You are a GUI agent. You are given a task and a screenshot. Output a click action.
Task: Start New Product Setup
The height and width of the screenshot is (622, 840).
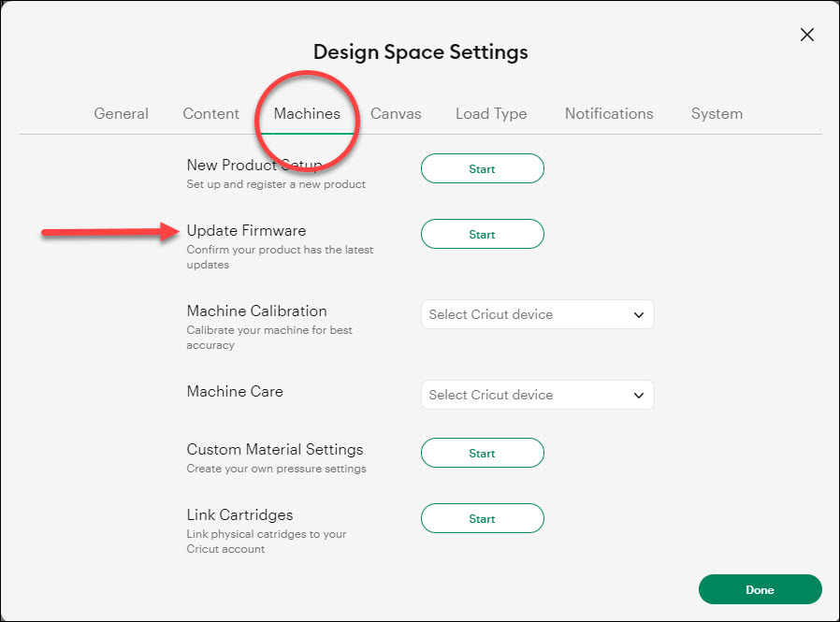pyautogui.click(x=482, y=169)
